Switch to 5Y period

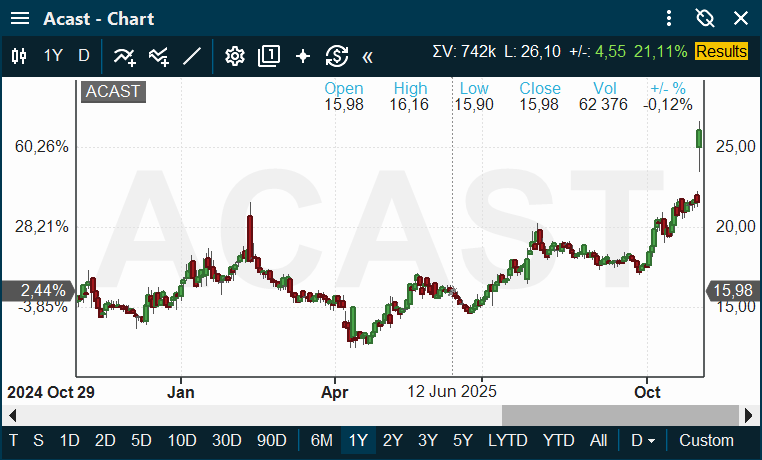[463, 441]
